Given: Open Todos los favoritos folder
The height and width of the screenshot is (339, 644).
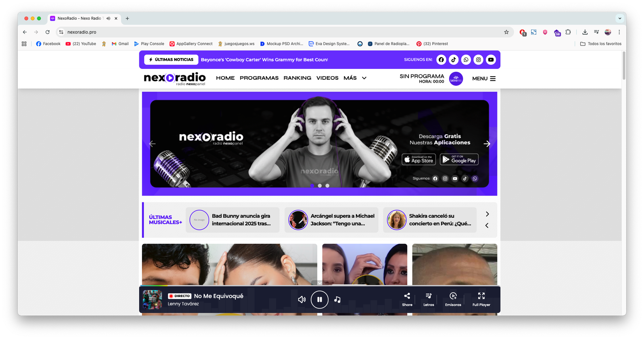Looking at the screenshot, I should (x=601, y=44).
